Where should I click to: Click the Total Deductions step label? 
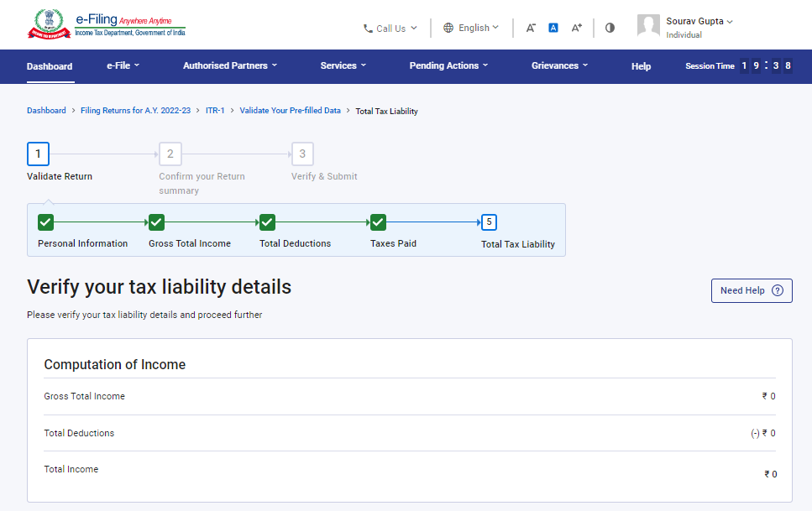click(295, 243)
